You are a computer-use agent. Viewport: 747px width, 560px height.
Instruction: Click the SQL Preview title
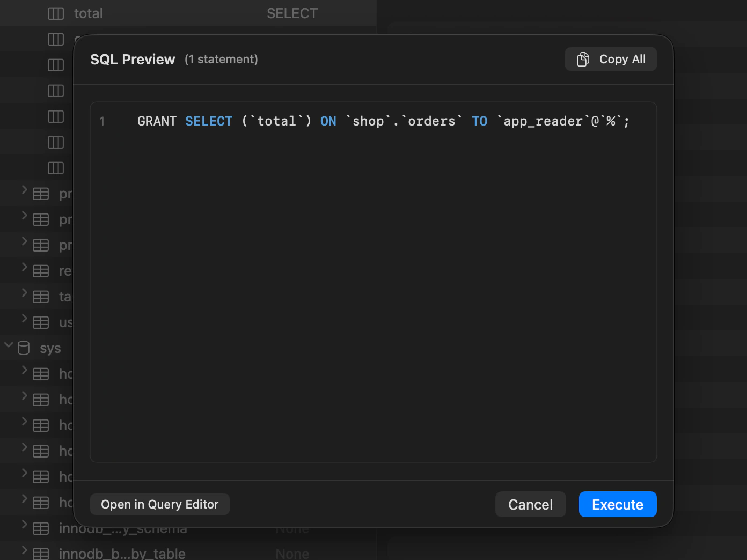[133, 59]
